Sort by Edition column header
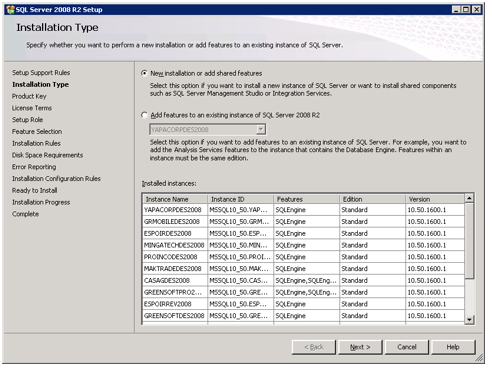This screenshot has width=492, height=370. [x=372, y=199]
